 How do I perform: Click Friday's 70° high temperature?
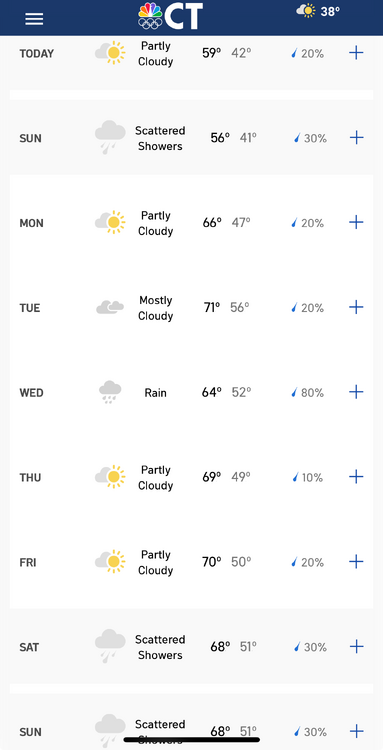click(212, 562)
